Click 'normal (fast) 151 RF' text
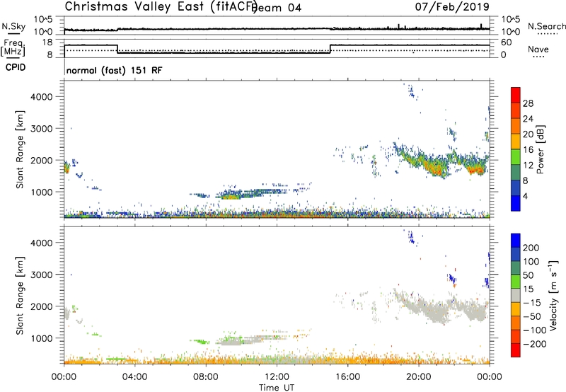566x392 pixels. (x=115, y=70)
